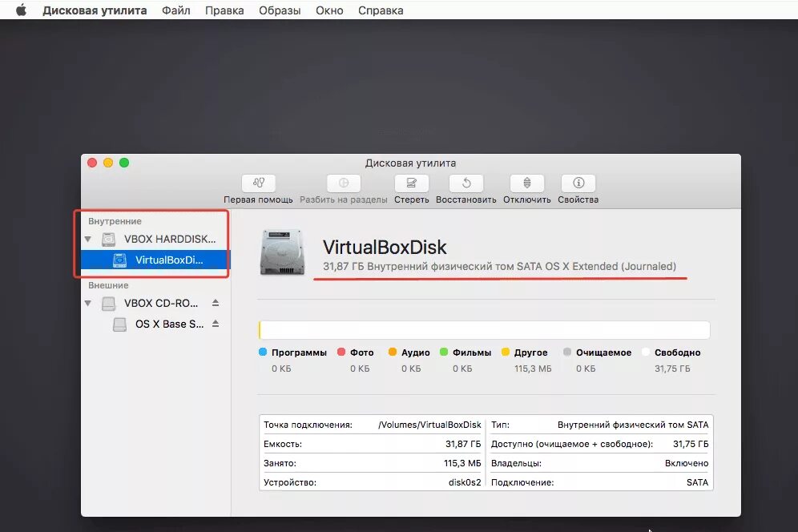
Task: Click the VBOX HARDDISK drive icon
Action: pyautogui.click(x=108, y=239)
